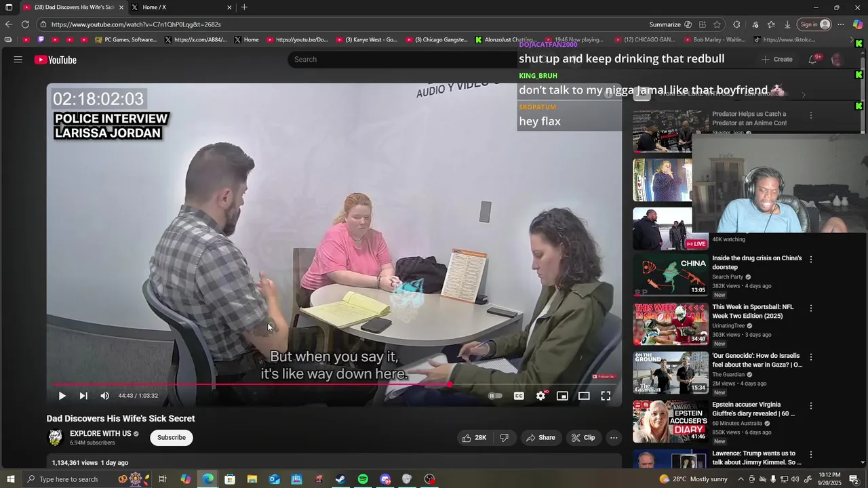Click the browser address bar URL

[x=136, y=24]
